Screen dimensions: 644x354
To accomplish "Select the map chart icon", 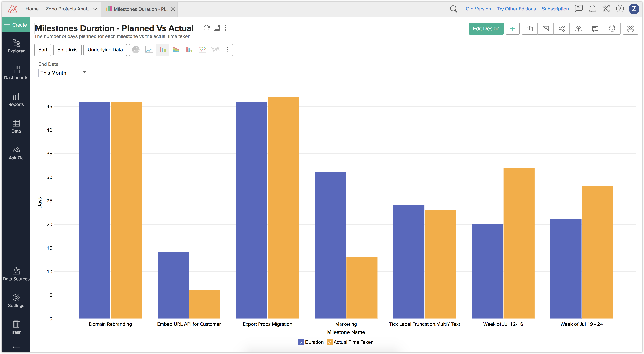I will (215, 50).
